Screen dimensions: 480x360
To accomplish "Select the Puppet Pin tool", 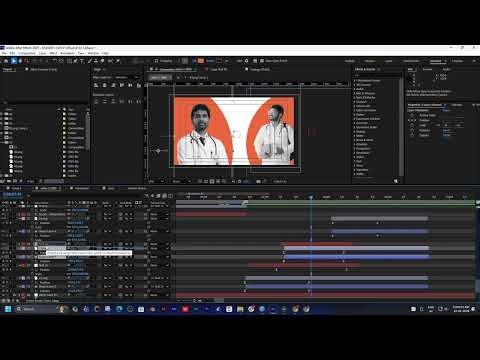I will [118, 61].
